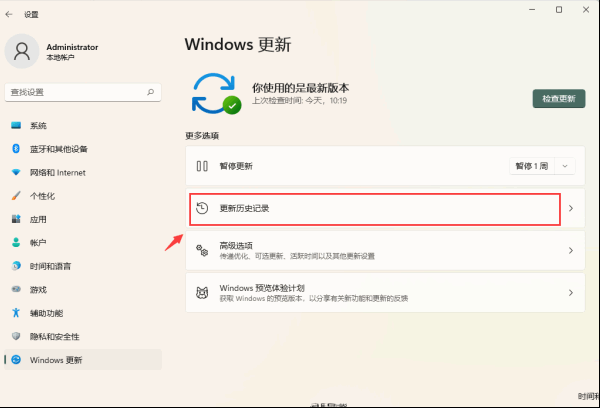The width and height of the screenshot is (600, 408).
Task: Click the 上次检查时间 timestamp text
Action: (299, 101)
